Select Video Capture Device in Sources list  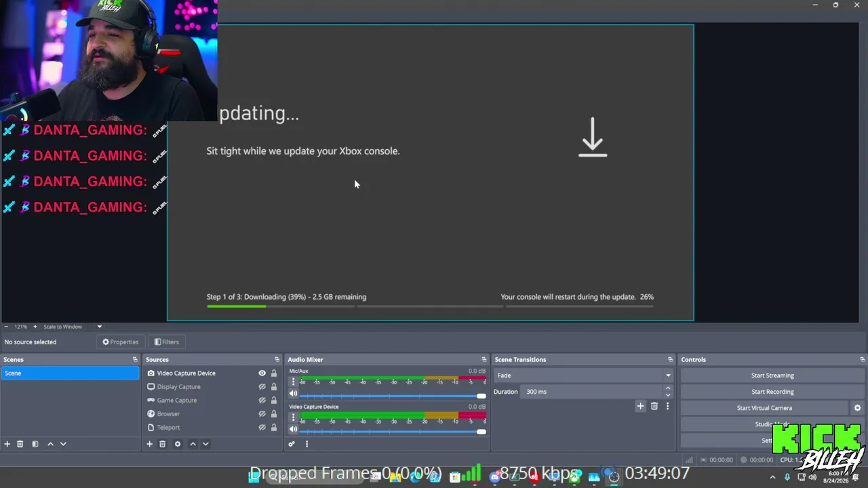click(186, 373)
